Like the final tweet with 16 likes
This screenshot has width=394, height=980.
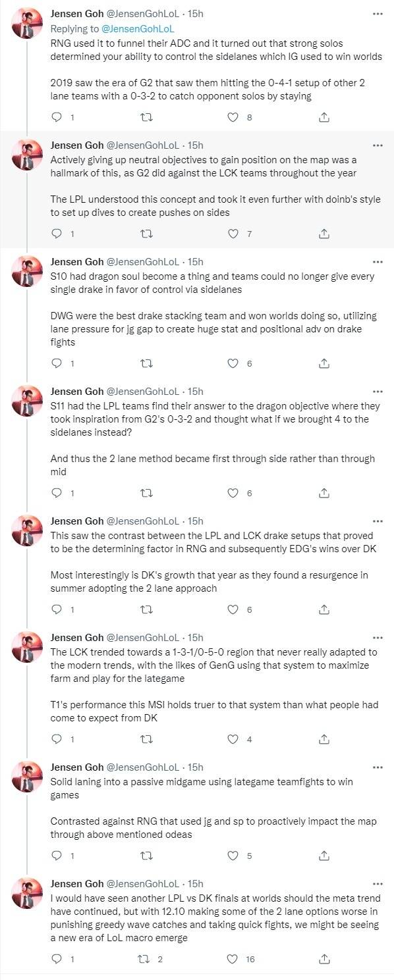click(x=232, y=959)
